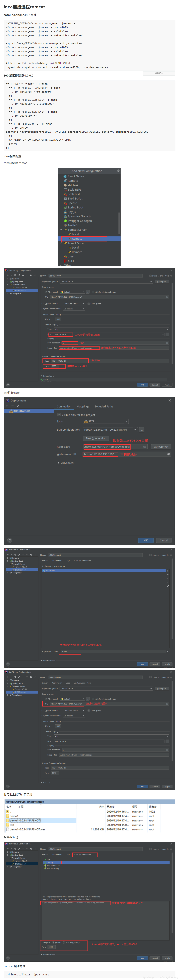Image resolution: width=179 pixels, height=980 pixels.
Task: Sort file listing by 已改变 column
Action: coord(111,807)
